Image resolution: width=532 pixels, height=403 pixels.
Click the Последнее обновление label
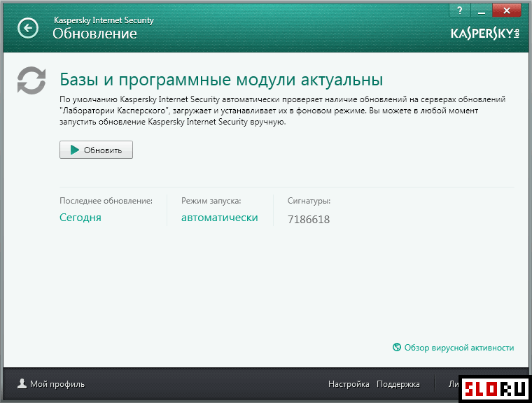(x=106, y=201)
